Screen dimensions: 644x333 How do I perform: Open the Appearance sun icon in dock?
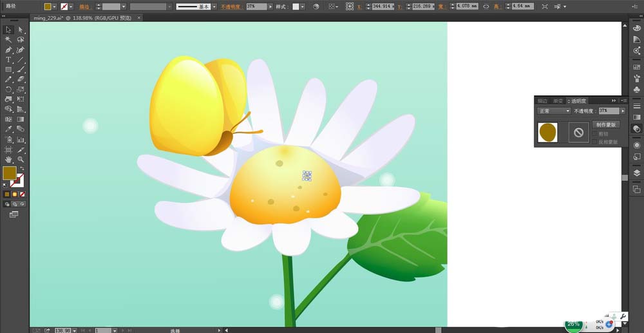point(637,146)
